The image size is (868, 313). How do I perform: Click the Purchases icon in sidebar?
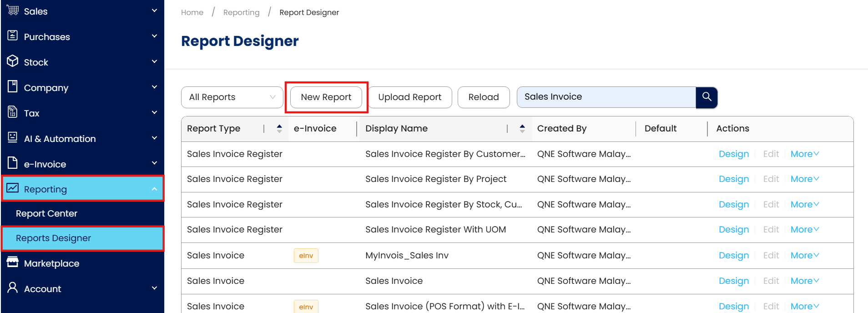(x=13, y=36)
